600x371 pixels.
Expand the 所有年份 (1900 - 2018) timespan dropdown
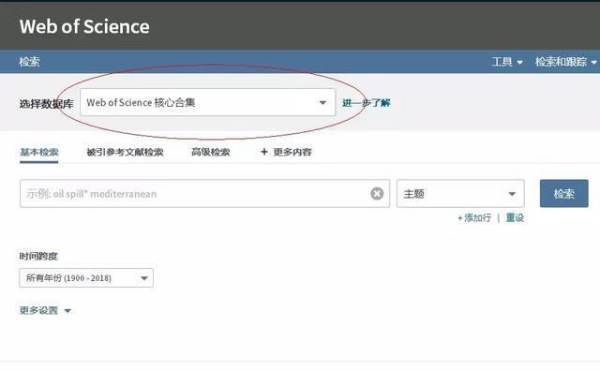pyautogui.click(x=86, y=278)
